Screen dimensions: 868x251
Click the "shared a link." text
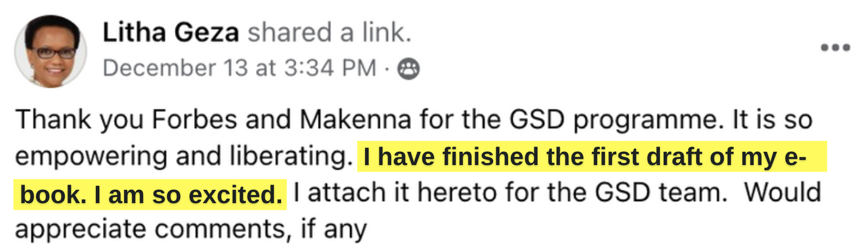click(x=329, y=33)
